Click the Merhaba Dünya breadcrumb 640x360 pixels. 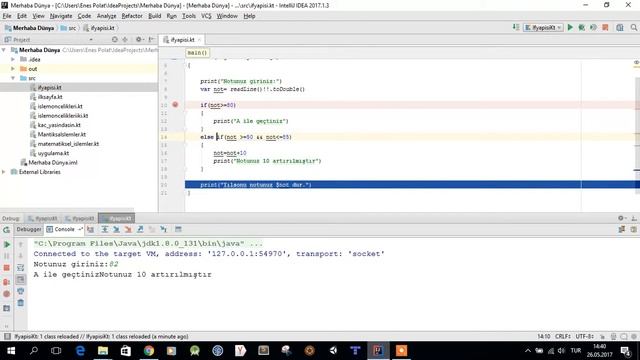tap(29, 28)
